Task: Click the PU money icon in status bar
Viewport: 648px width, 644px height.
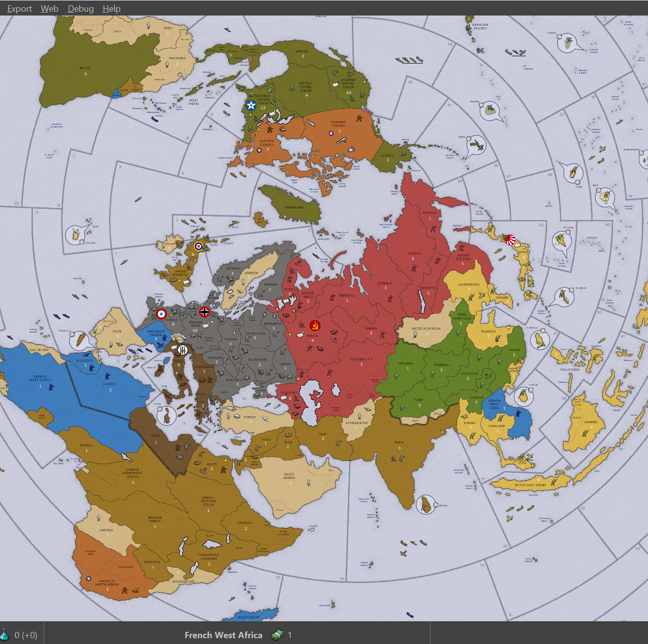Action: point(277,634)
